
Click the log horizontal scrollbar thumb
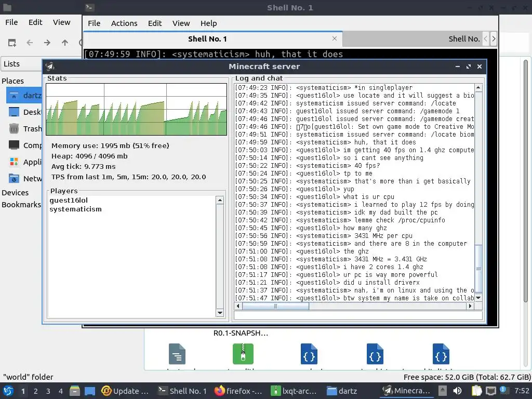point(275,306)
